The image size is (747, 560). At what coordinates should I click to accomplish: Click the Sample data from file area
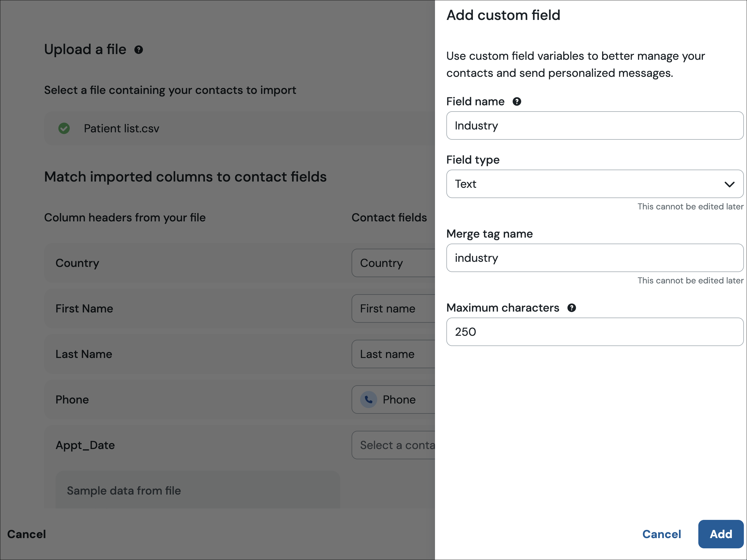point(197,490)
